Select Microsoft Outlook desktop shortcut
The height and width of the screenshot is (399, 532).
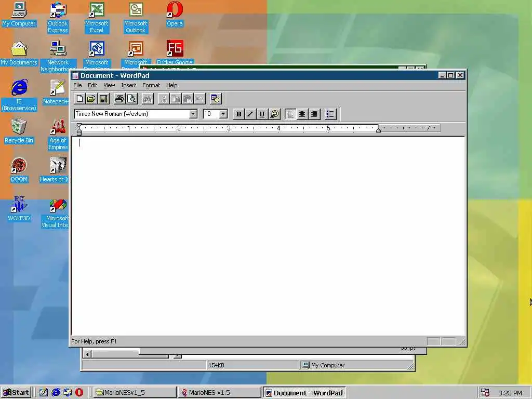[136, 18]
